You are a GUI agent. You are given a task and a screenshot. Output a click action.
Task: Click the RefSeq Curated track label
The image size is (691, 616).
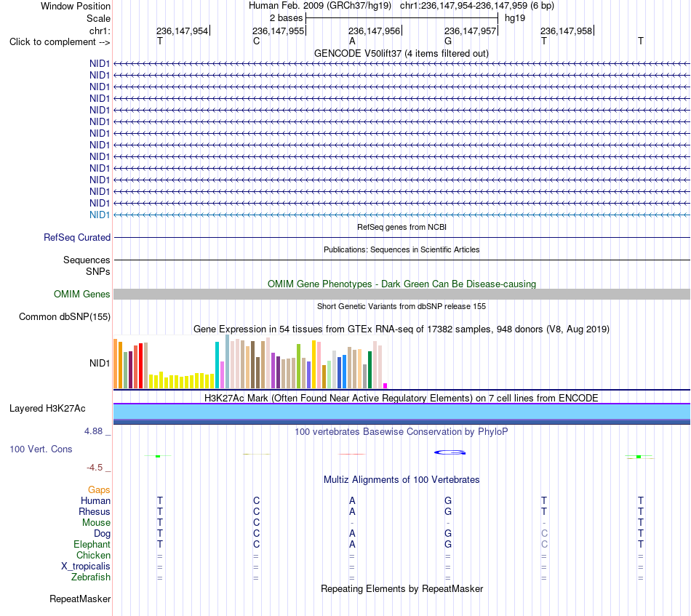(x=77, y=238)
